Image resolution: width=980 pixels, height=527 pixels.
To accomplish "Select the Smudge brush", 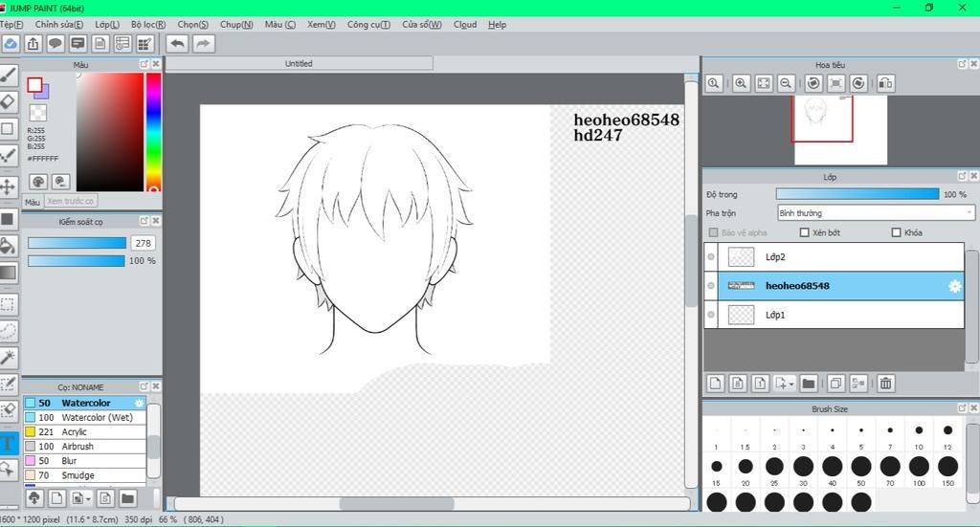I will coord(85,475).
